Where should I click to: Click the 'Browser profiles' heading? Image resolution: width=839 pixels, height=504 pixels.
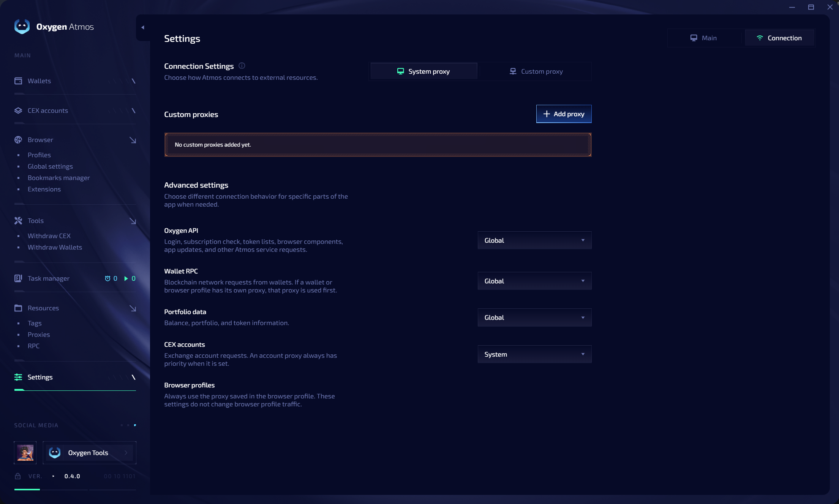point(189,385)
